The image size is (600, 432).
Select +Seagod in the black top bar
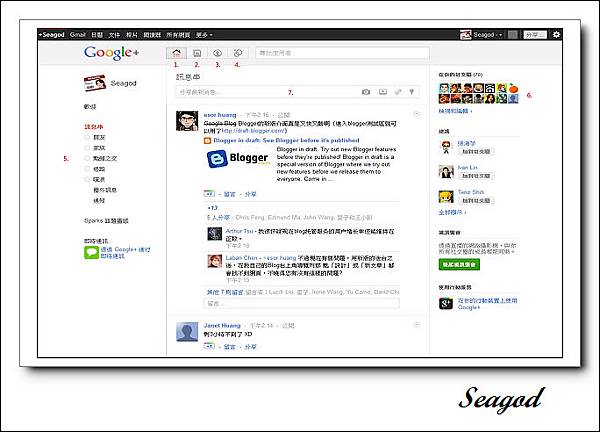(52, 35)
